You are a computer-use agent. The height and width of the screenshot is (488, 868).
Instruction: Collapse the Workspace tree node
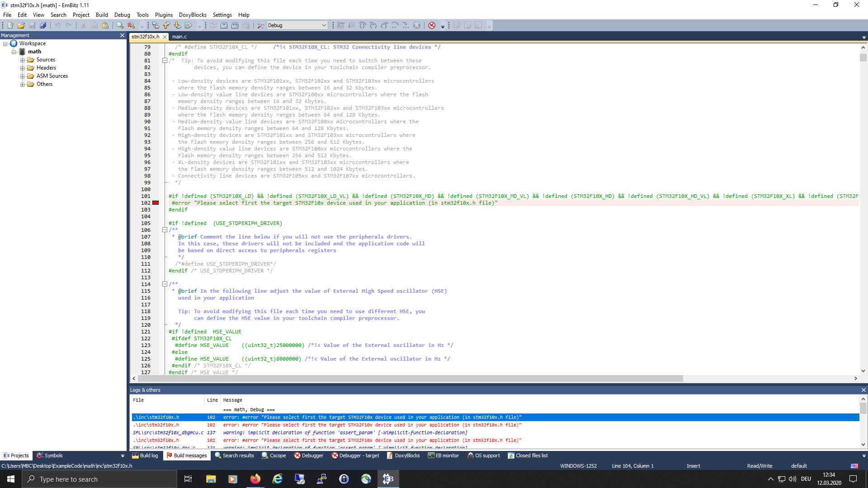tap(5, 44)
